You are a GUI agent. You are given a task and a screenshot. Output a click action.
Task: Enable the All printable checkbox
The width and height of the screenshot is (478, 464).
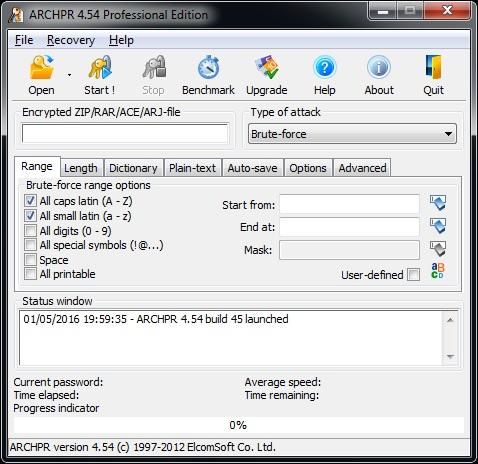(x=30, y=274)
